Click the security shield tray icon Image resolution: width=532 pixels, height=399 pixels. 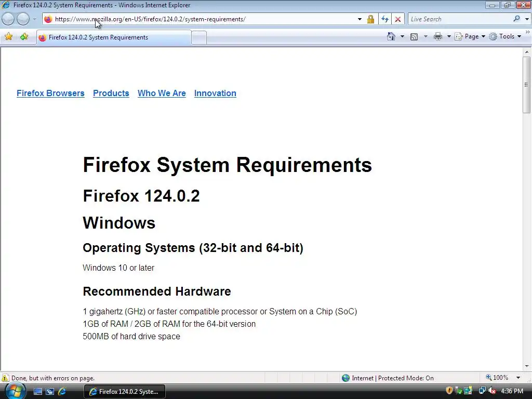pos(449,391)
